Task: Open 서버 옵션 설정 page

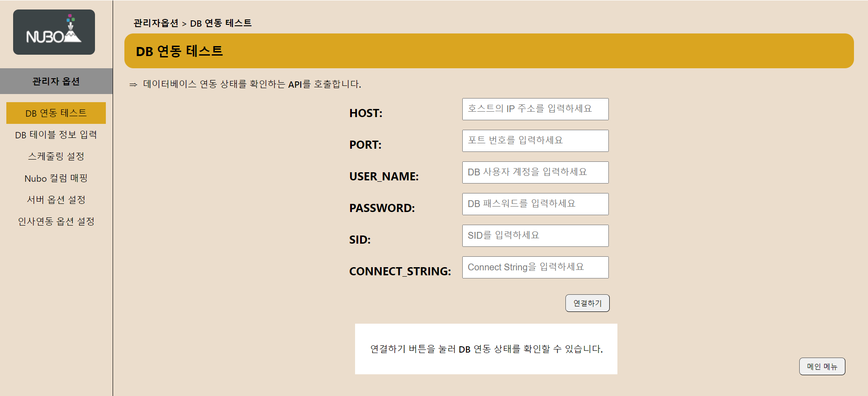Action: tap(56, 200)
